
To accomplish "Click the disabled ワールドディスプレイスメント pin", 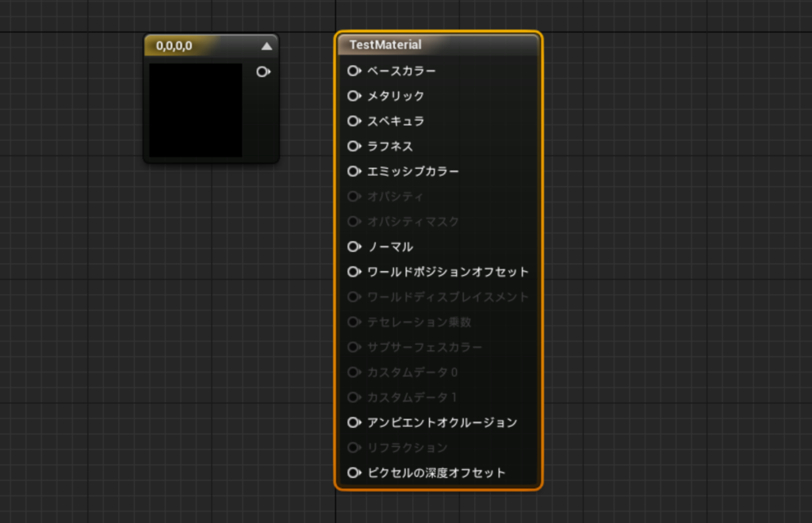I will (354, 297).
